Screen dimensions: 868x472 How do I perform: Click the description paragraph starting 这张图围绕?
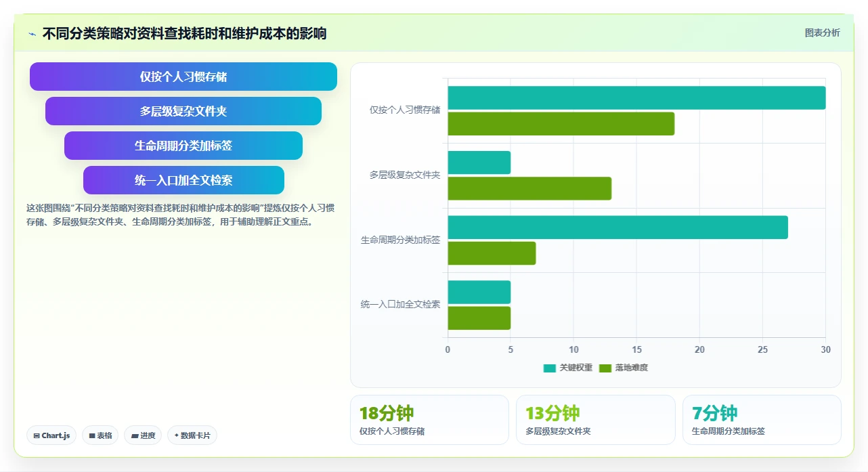(x=181, y=215)
